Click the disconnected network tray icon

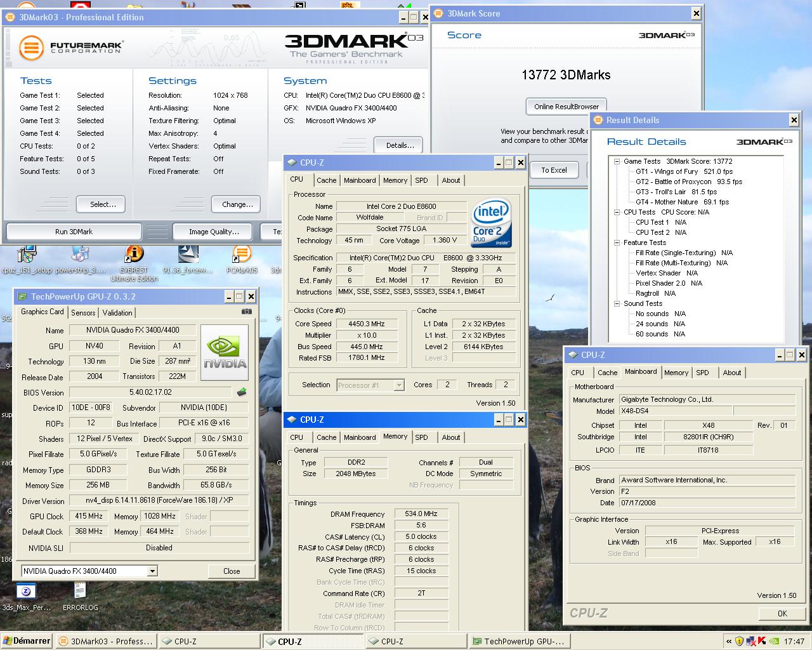point(750,641)
